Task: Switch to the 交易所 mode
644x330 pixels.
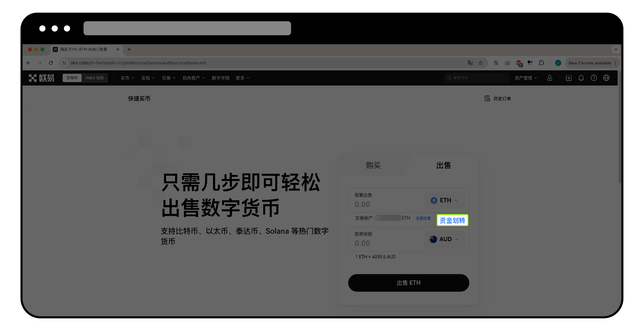Action: (72, 78)
